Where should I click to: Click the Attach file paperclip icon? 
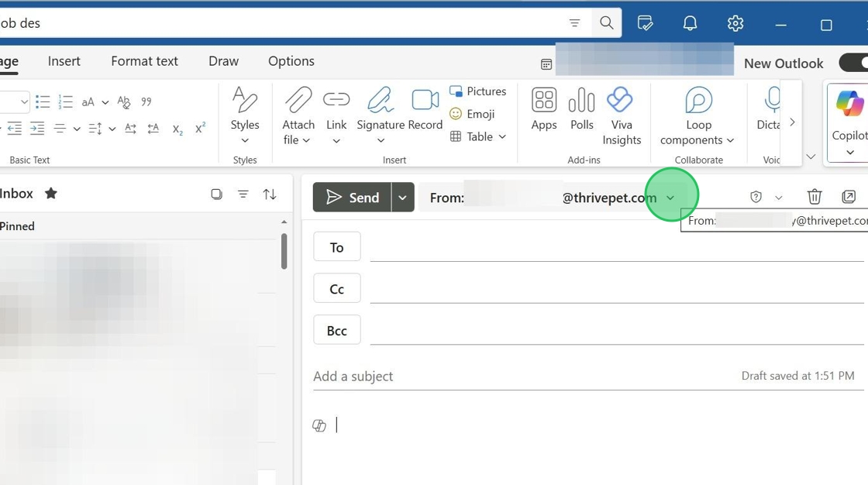click(298, 100)
